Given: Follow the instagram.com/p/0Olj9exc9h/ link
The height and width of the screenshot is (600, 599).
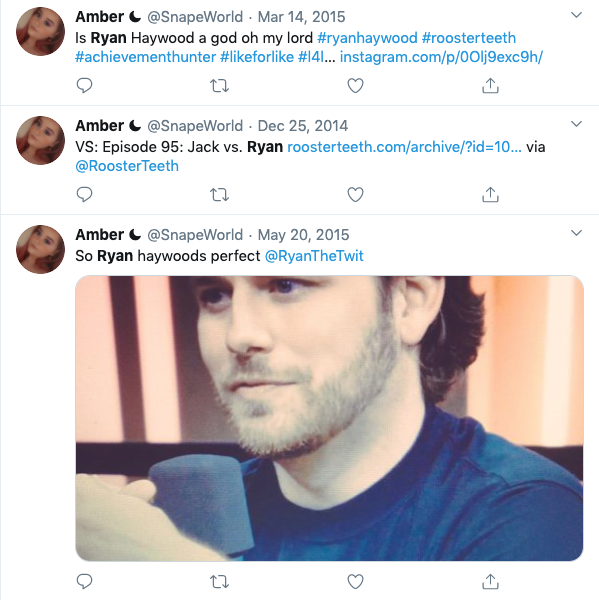Looking at the screenshot, I should 441,57.
